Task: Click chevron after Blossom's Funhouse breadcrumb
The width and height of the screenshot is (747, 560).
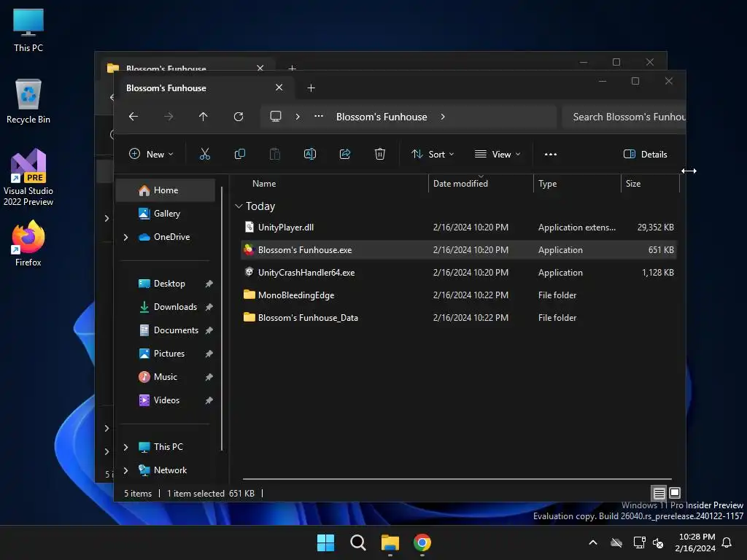Action: point(443,117)
